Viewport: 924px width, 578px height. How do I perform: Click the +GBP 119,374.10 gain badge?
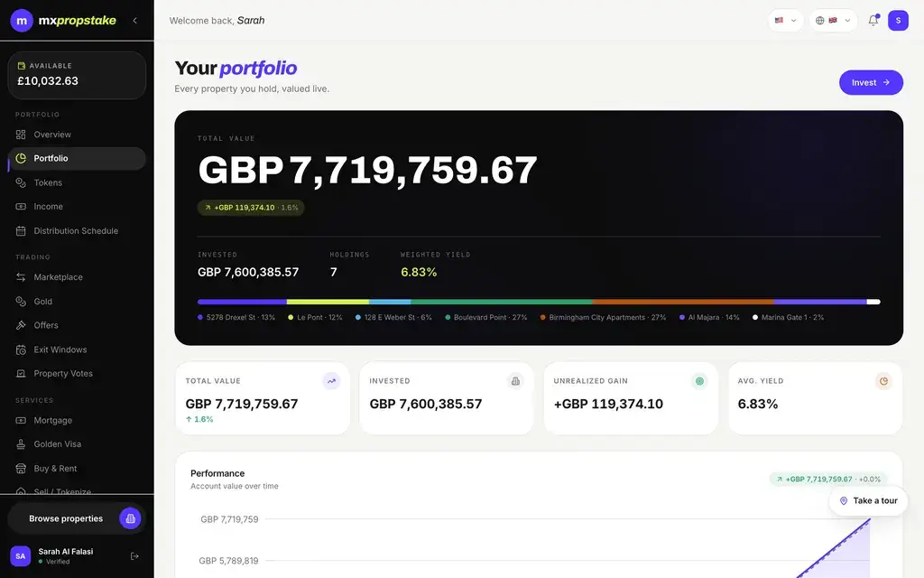click(251, 208)
